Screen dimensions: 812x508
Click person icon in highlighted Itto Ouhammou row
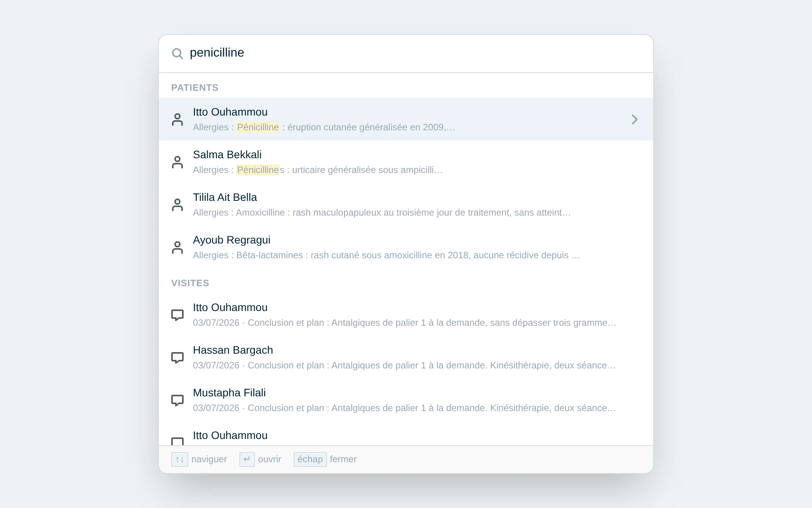point(177,119)
